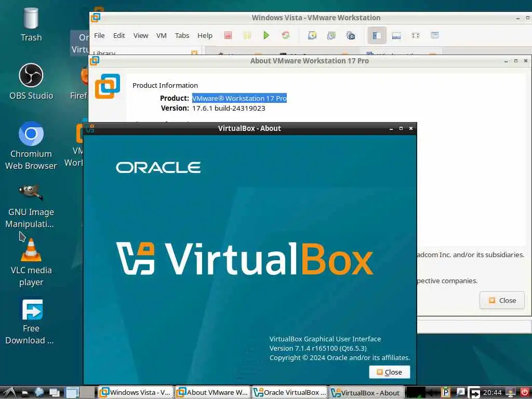Open the snapshot manager toolbar icon

(351, 35)
